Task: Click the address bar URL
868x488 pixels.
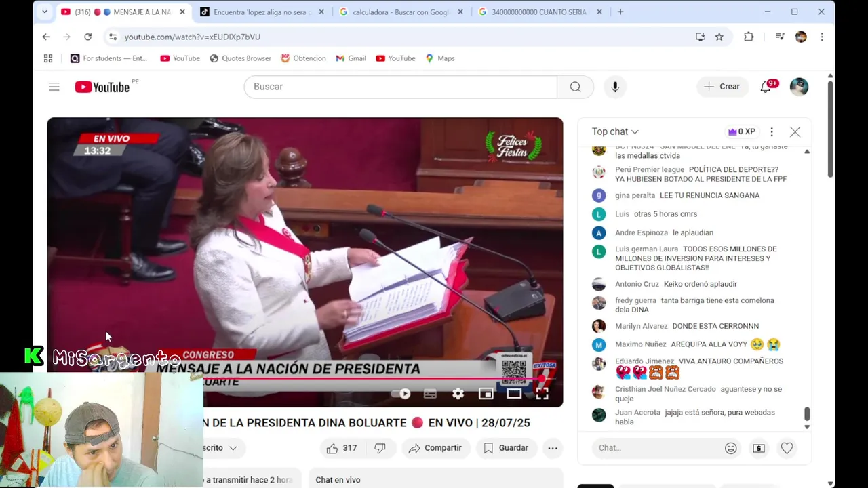Action: click(x=193, y=37)
